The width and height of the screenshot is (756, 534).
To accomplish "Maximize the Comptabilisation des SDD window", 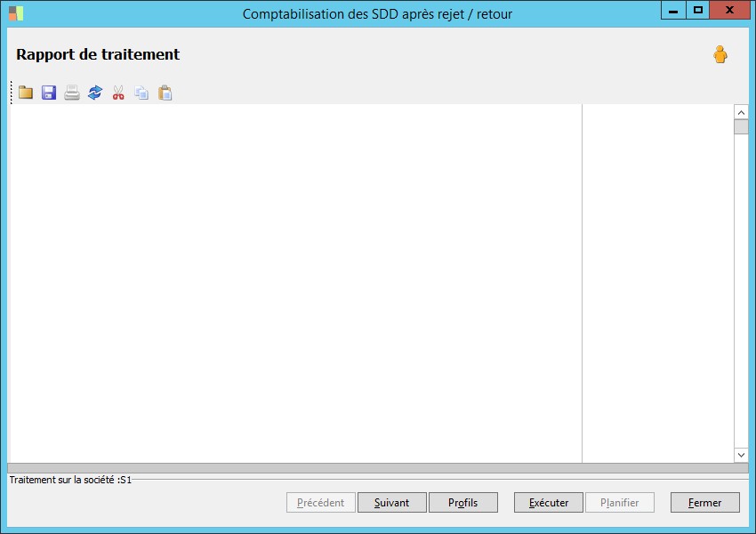I will pos(697,11).
